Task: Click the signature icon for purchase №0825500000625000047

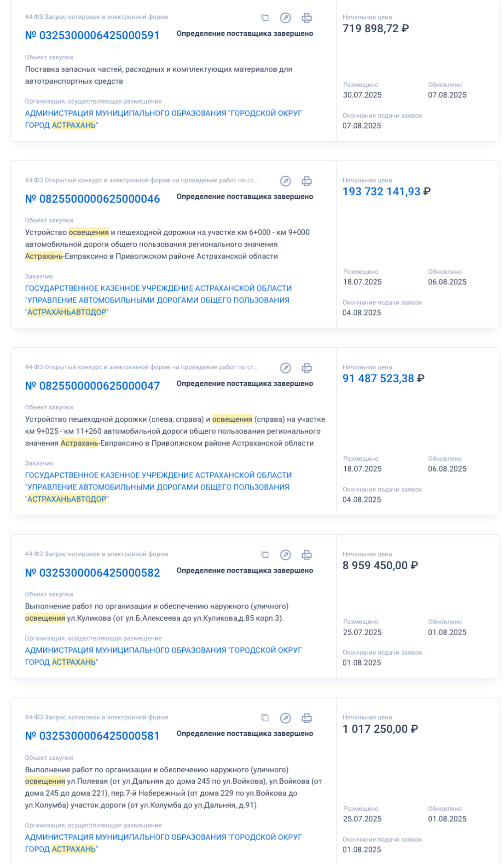Action: coord(285,368)
